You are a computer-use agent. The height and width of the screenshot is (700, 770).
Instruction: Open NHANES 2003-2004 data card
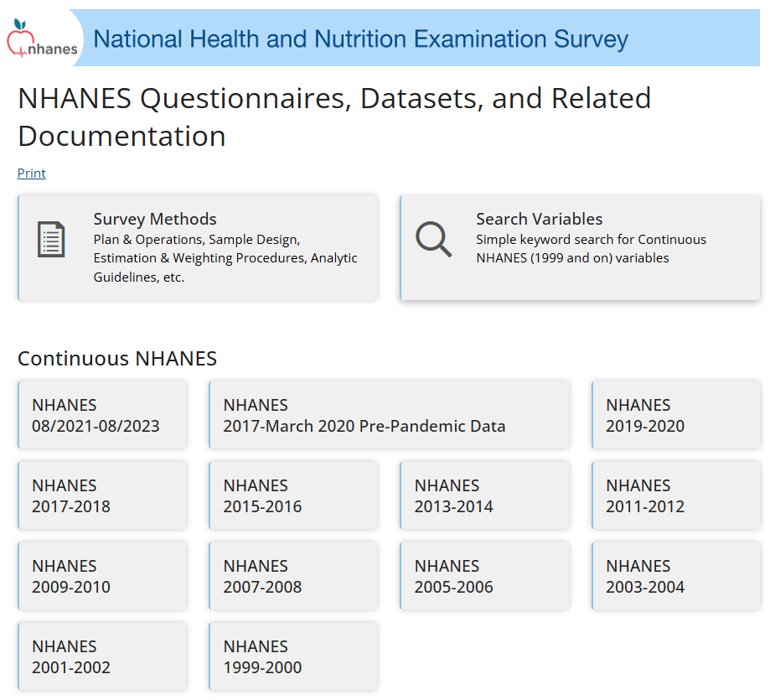(x=675, y=576)
